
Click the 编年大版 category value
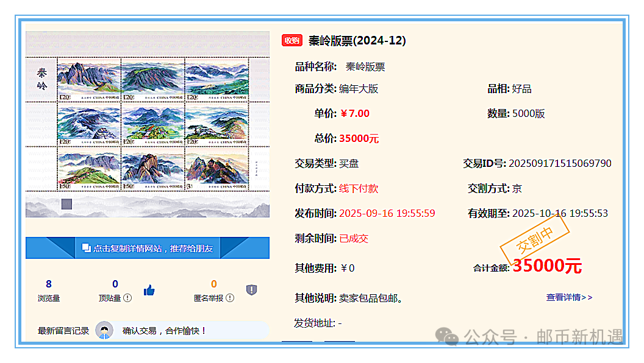point(359,89)
